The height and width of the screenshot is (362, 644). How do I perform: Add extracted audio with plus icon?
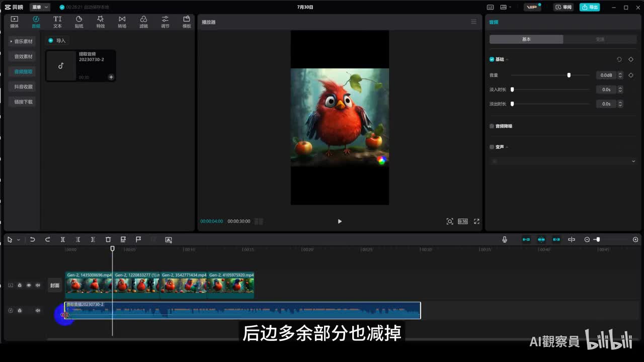(x=111, y=77)
